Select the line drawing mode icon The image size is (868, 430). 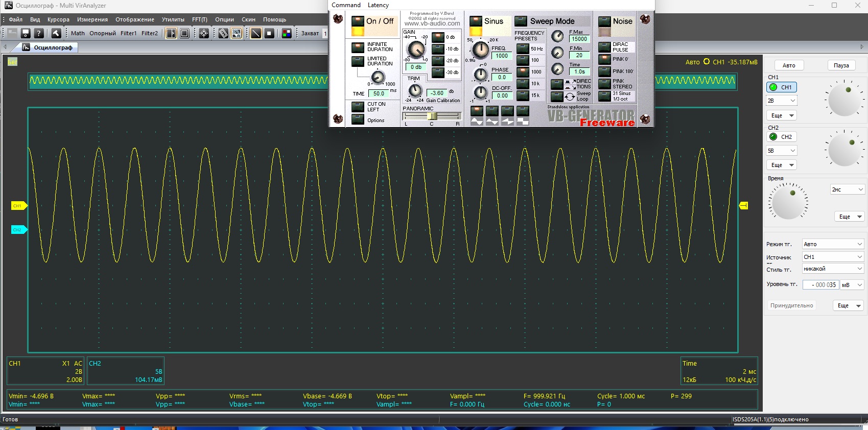[256, 33]
